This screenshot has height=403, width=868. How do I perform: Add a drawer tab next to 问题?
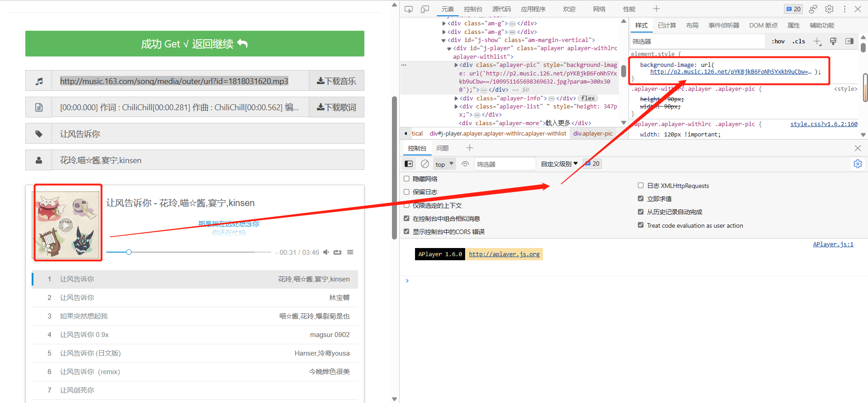coord(470,148)
